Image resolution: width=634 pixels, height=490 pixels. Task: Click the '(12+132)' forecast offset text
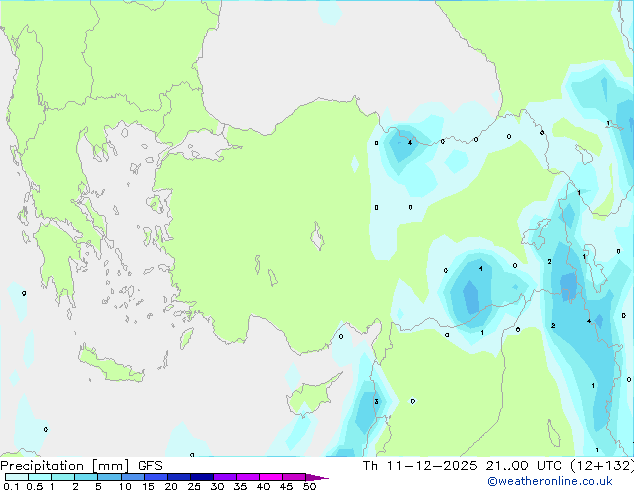click(602, 466)
